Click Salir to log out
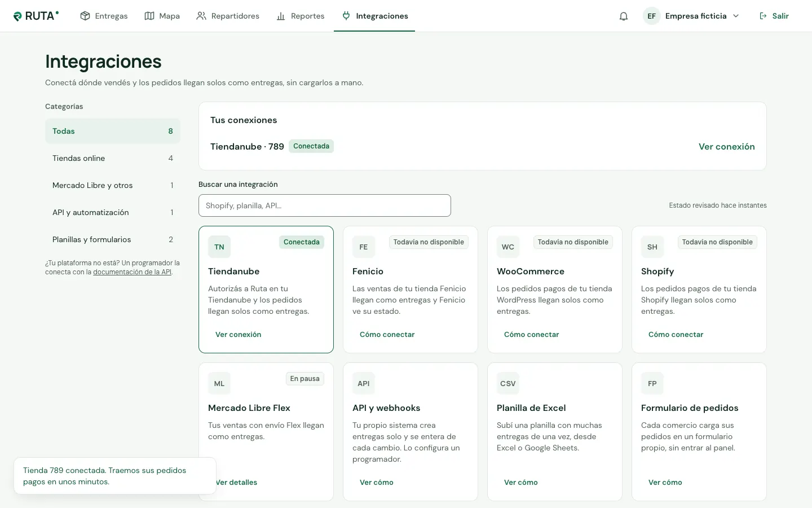Screen dimensions: 812x508 coord(774,16)
